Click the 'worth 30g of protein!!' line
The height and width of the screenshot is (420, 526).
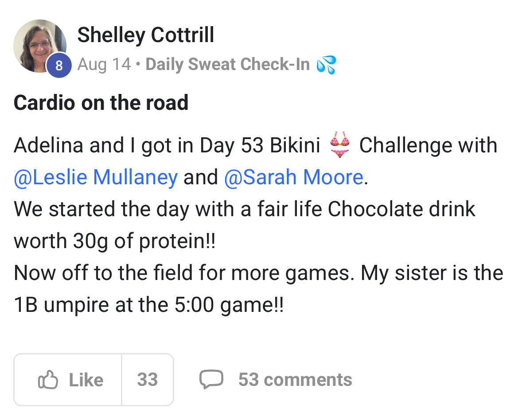[114, 241]
